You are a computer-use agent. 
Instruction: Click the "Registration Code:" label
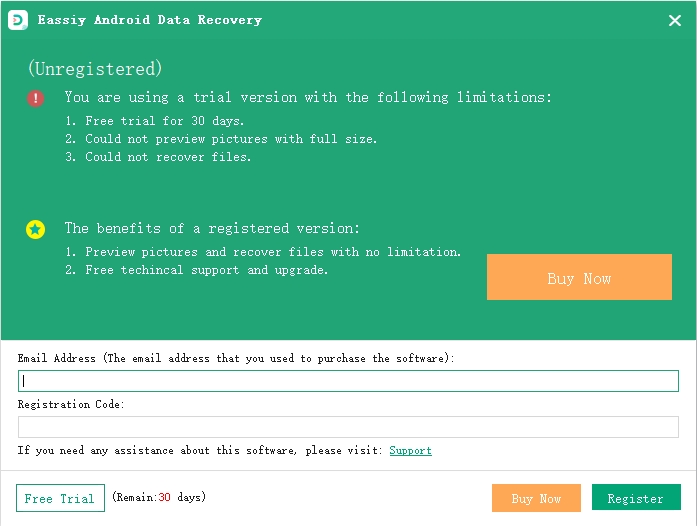(71, 404)
